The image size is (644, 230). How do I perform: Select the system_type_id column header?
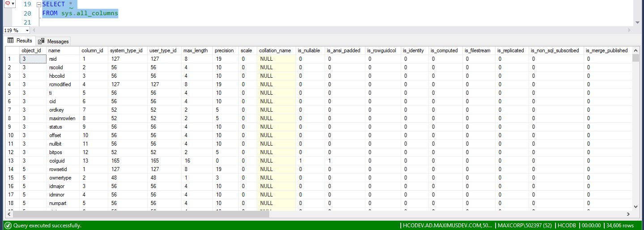[x=127, y=50]
